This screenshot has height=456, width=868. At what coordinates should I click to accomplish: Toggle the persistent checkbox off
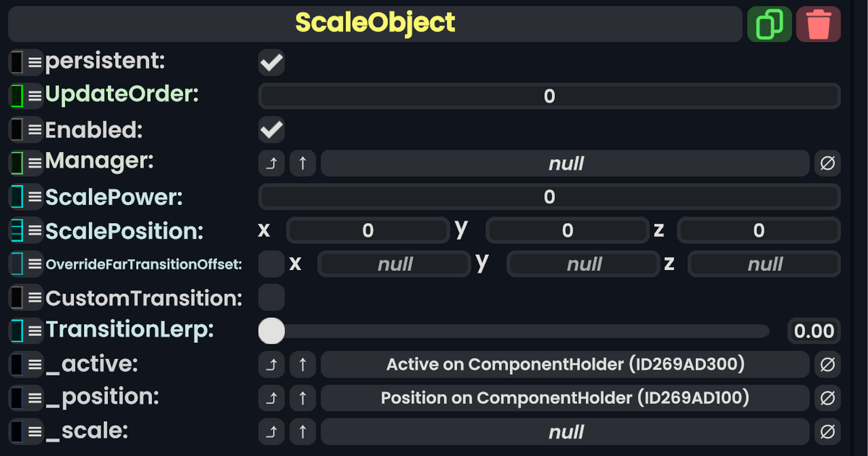pos(271,62)
